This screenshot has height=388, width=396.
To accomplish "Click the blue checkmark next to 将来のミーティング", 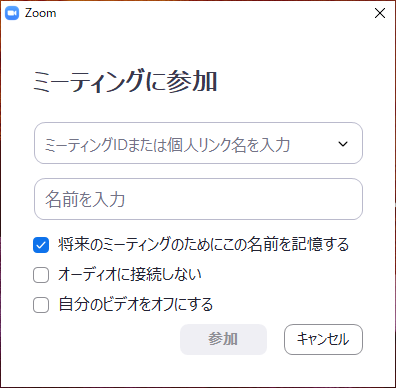I will [41, 245].
